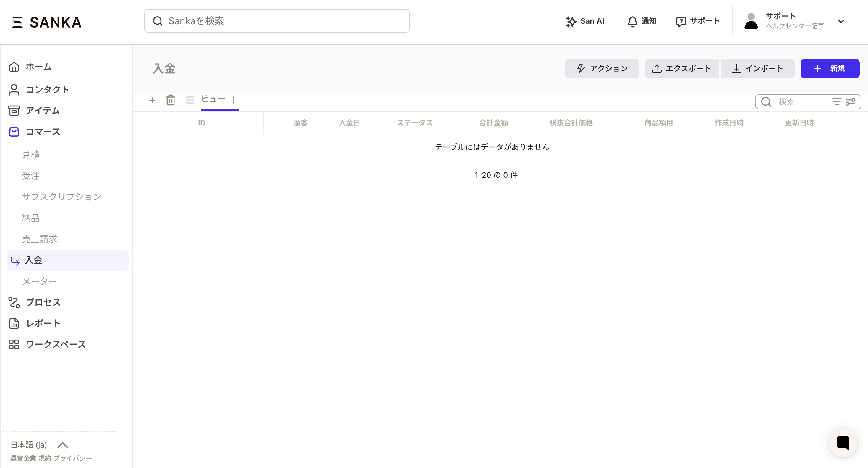Open the アクション dropdown button
This screenshot has height=468, width=868.
(602, 69)
